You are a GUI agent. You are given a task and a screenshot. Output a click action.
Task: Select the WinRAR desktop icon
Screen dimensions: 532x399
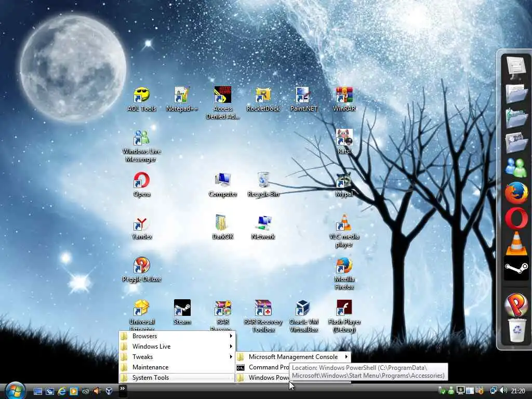click(344, 99)
